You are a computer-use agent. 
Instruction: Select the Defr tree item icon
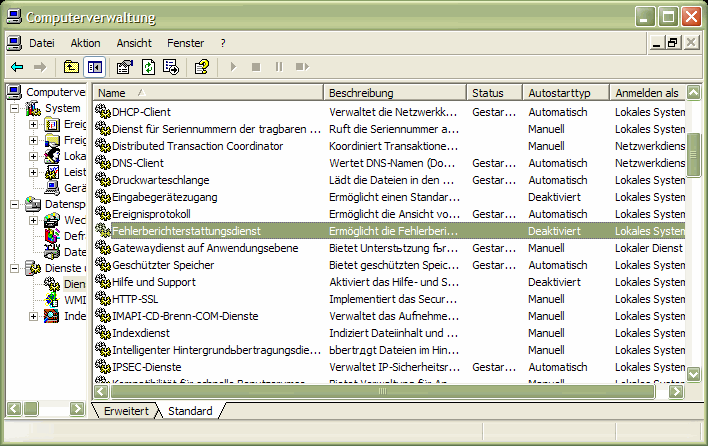[52, 236]
